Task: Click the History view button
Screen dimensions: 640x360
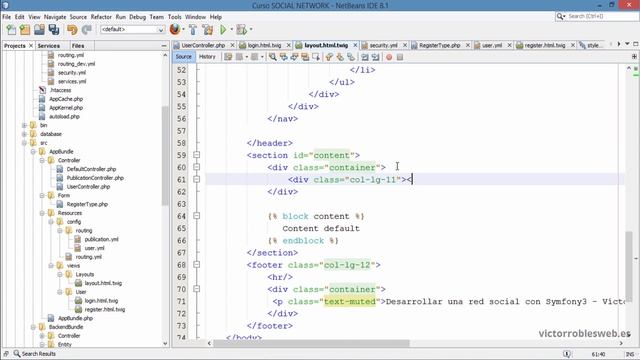Action: [x=207, y=57]
